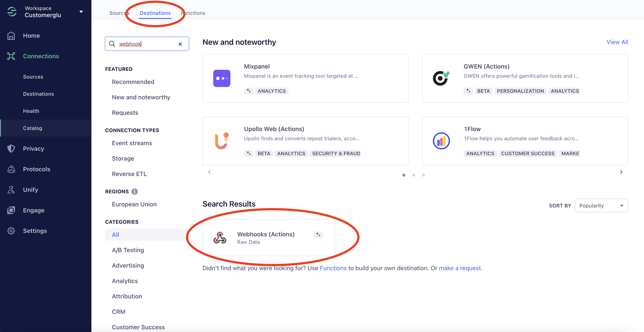The height and width of the screenshot is (332, 644).
Task: Click the Protocols sidebar icon
Action: coord(11,169)
